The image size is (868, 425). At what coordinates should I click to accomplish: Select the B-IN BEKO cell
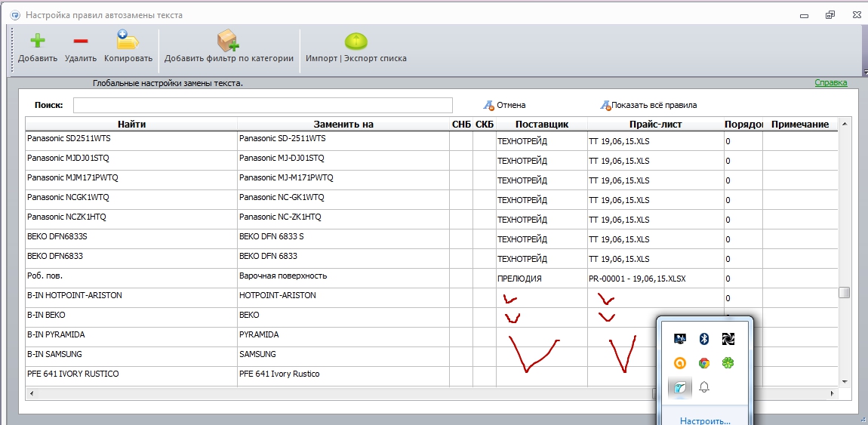point(132,317)
